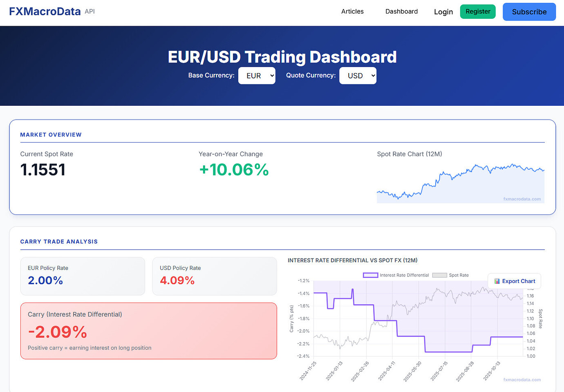Switch to the Articles page
Viewport: 564px width, 392px height.
[x=352, y=11]
